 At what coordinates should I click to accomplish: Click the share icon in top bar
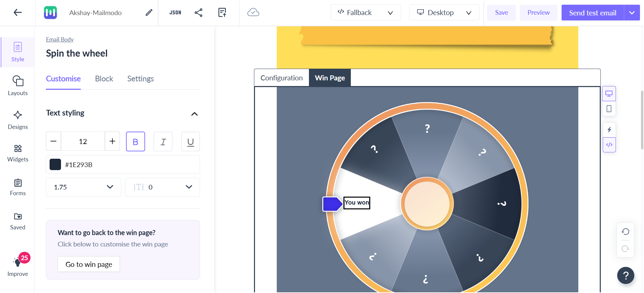coord(198,13)
